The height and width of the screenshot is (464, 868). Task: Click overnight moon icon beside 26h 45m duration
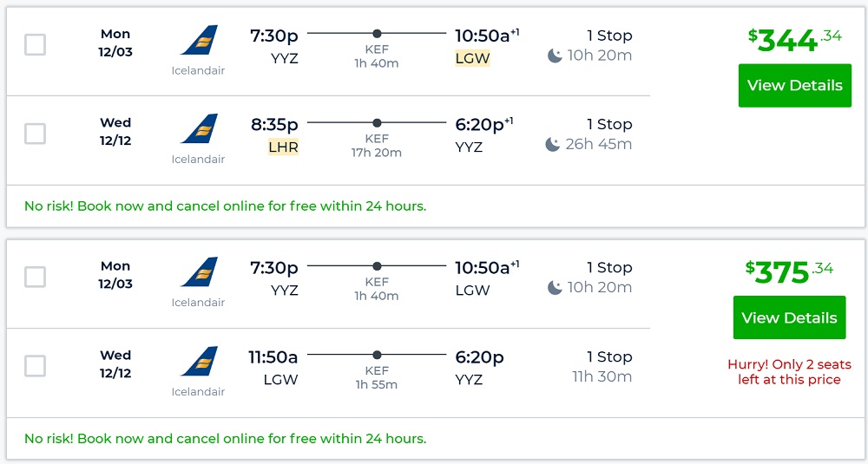tap(553, 144)
